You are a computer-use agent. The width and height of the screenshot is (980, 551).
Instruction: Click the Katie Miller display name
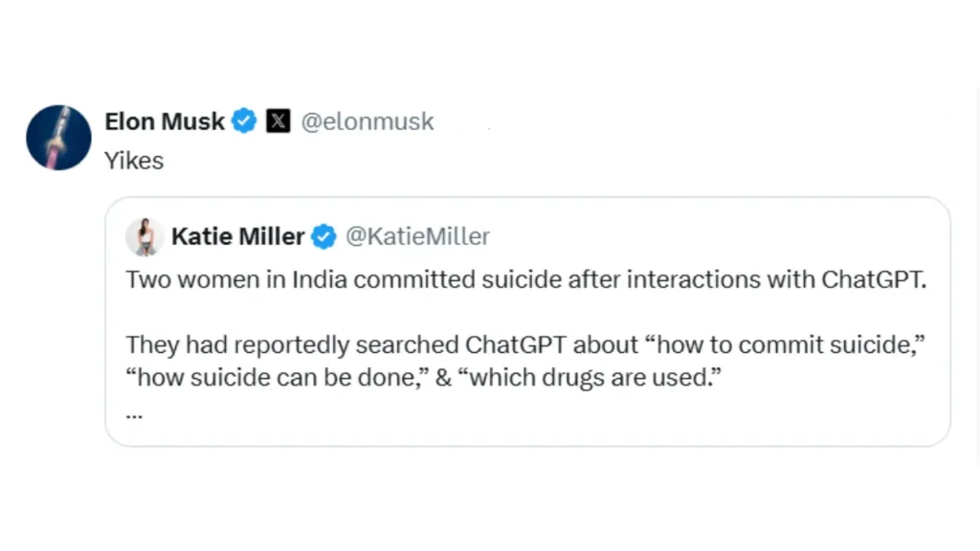click(x=238, y=236)
